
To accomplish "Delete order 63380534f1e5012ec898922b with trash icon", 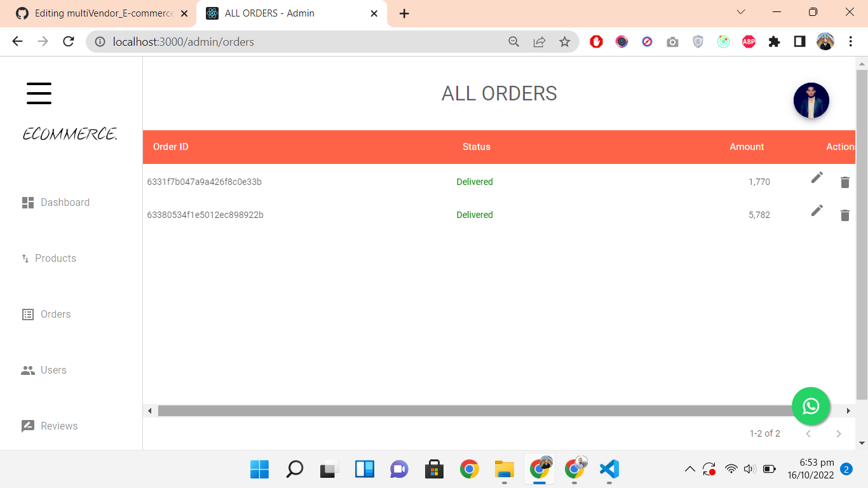I will click(x=845, y=215).
